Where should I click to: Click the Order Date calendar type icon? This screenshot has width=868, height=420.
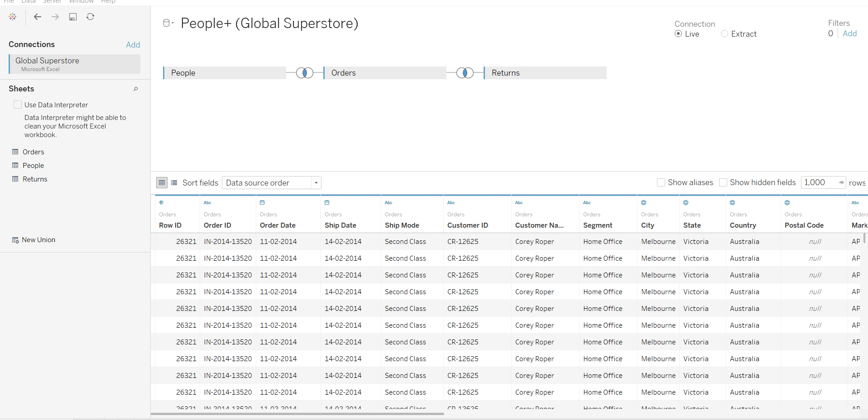pyautogui.click(x=262, y=202)
